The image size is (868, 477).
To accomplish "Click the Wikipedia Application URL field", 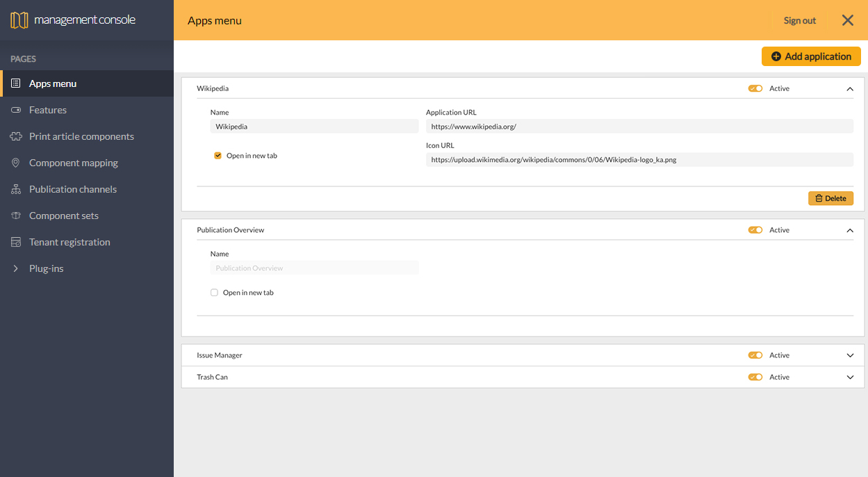I will point(639,127).
